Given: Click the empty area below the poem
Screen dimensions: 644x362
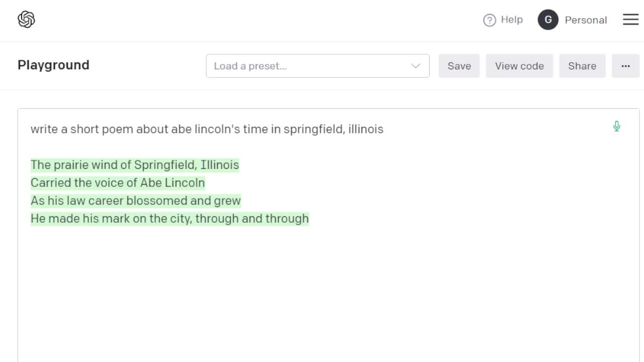Looking at the screenshot, I should click(328, 292).
